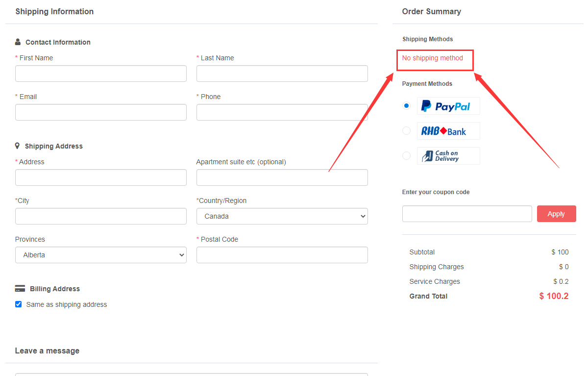Click the Cash on Delivery logo

tap(448, 156)
